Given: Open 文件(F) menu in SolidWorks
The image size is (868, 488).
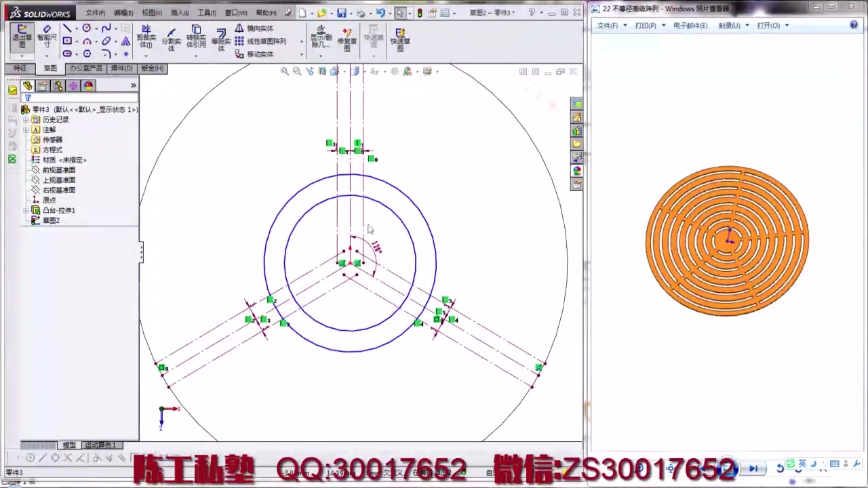Looking at the screenshot, I should coord(95,13).
